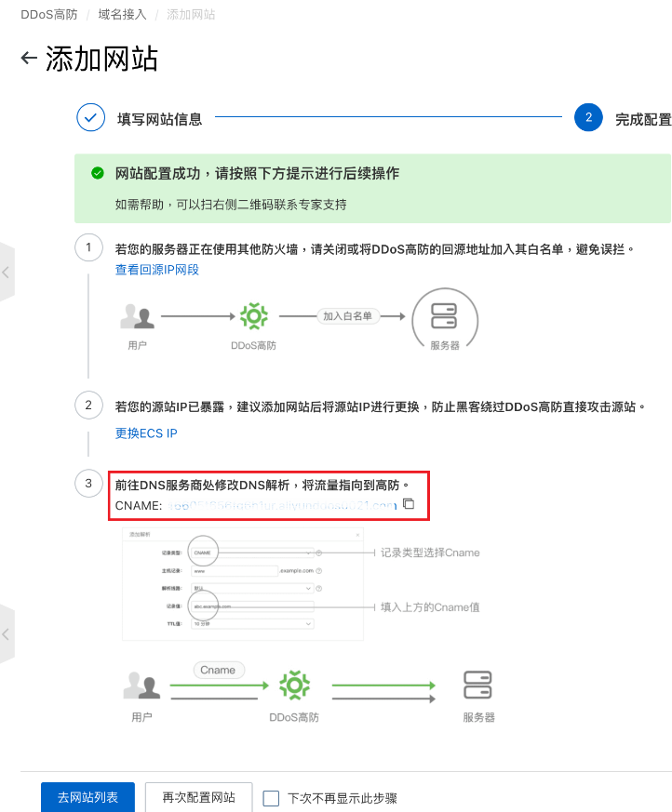Screen dimensions: 672x812
Task: Click the circled server icon in whitelist diagram
Action: 444,317
